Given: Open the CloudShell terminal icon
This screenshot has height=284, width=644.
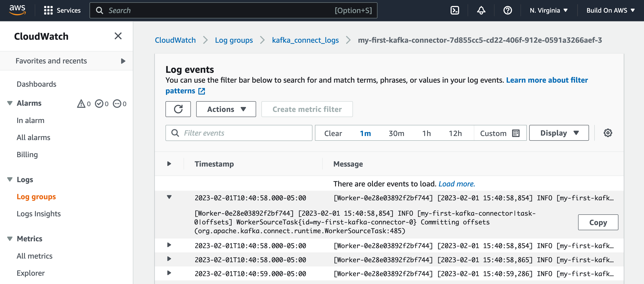Looking at the screenshot, I should (x=454, y=10).
